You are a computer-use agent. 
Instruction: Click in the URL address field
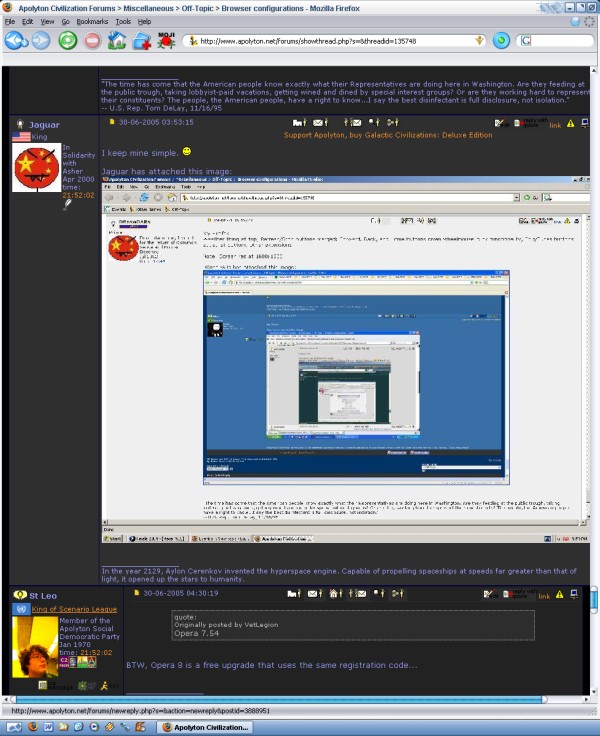[x=330, y=41]
